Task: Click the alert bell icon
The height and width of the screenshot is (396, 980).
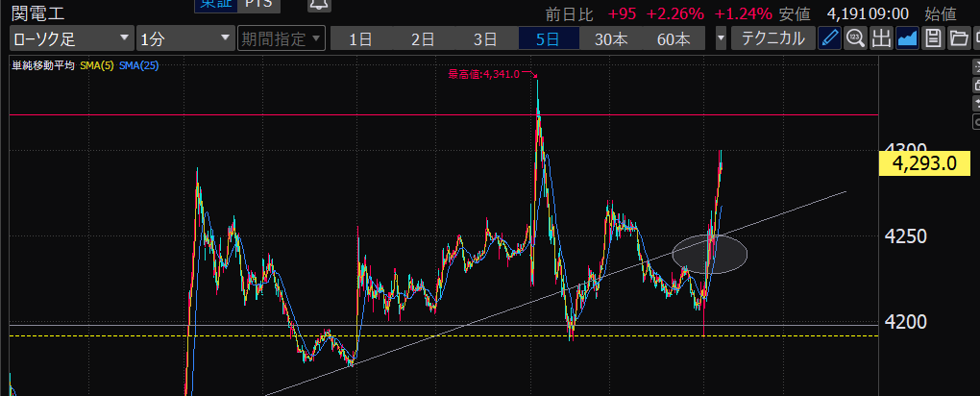Action: [x=320, y=5]
